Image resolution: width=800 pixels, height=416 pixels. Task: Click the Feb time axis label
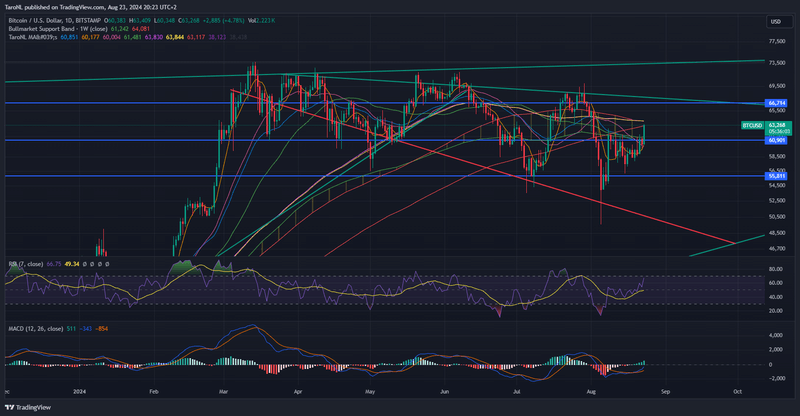[x=154, y=392]
